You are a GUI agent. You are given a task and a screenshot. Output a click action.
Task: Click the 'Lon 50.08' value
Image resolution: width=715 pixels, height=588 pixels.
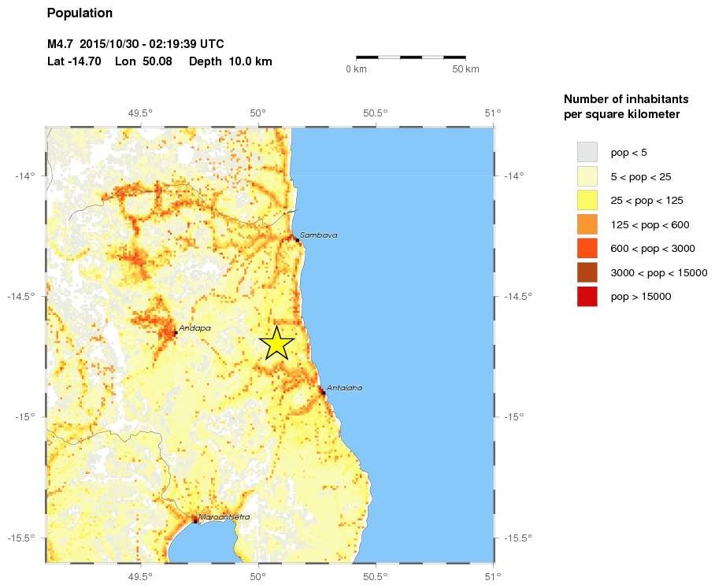[143, 61]
